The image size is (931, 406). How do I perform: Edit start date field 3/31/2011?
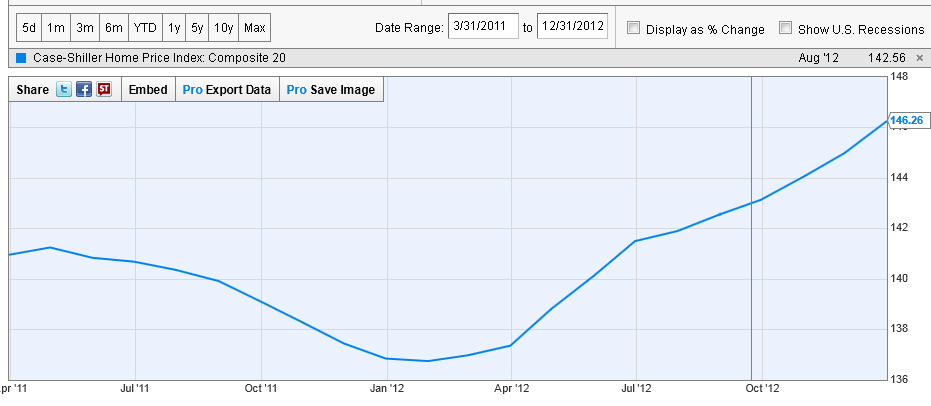pyautogui.click(x=483, y=27)
